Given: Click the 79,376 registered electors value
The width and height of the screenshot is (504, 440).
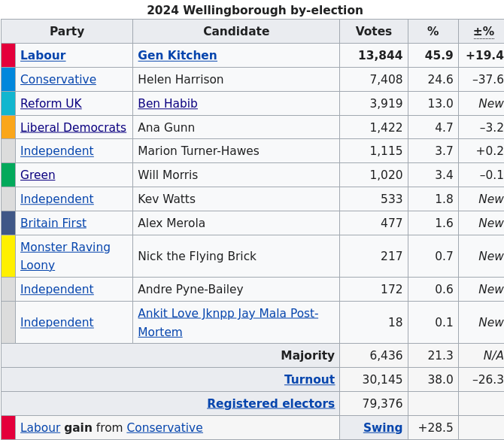Looking at the screenshot, I should 374,404.
